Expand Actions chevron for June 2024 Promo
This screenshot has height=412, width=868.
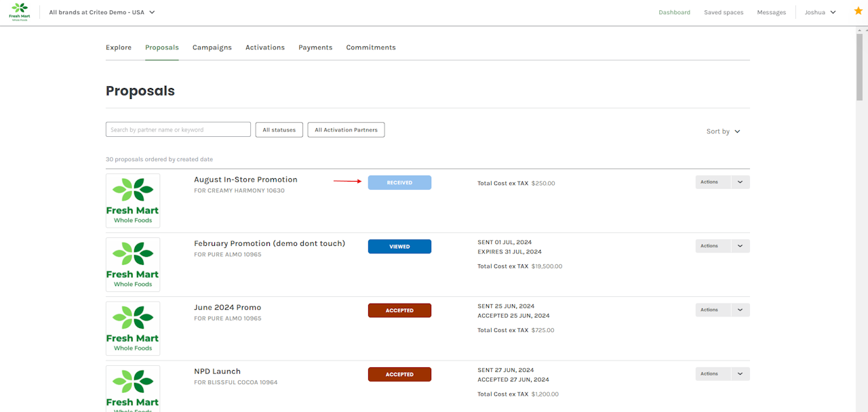[741, 310]
